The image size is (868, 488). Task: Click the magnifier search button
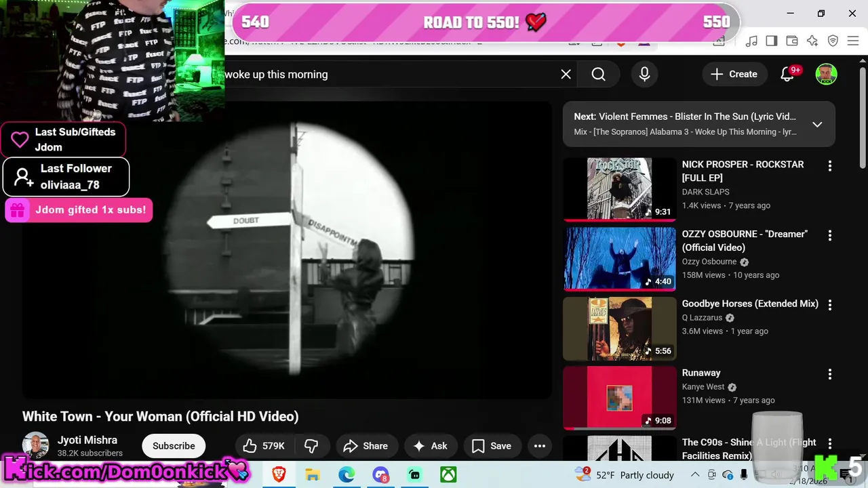tap(598, 75)
